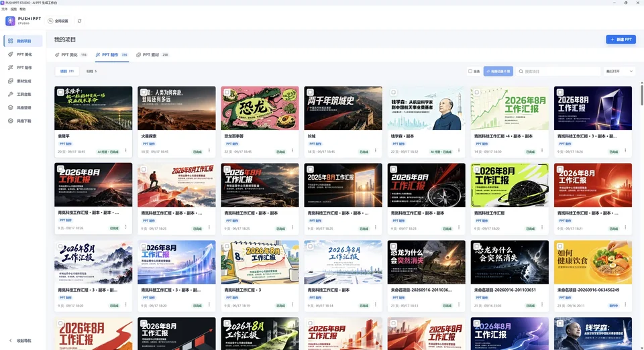Open more options for 长城 project
This screenshot has width=644, height=350.
tap(376, 151)
